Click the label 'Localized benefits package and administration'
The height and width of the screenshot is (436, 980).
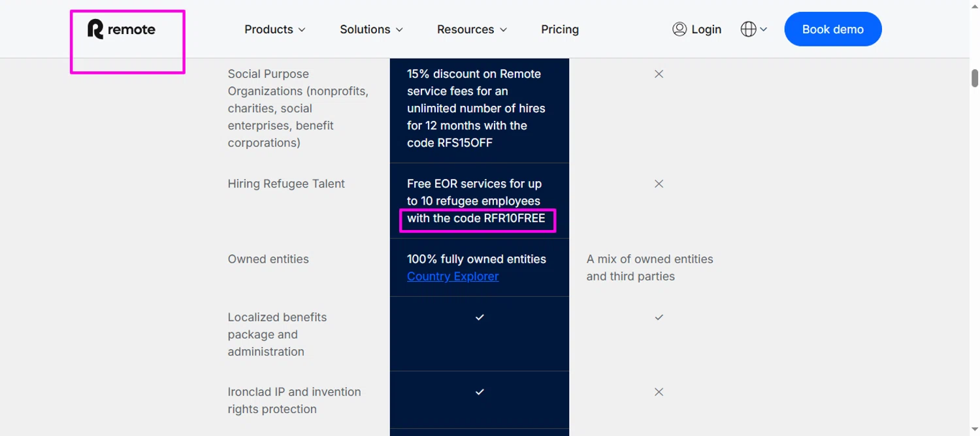click(277, 334)
